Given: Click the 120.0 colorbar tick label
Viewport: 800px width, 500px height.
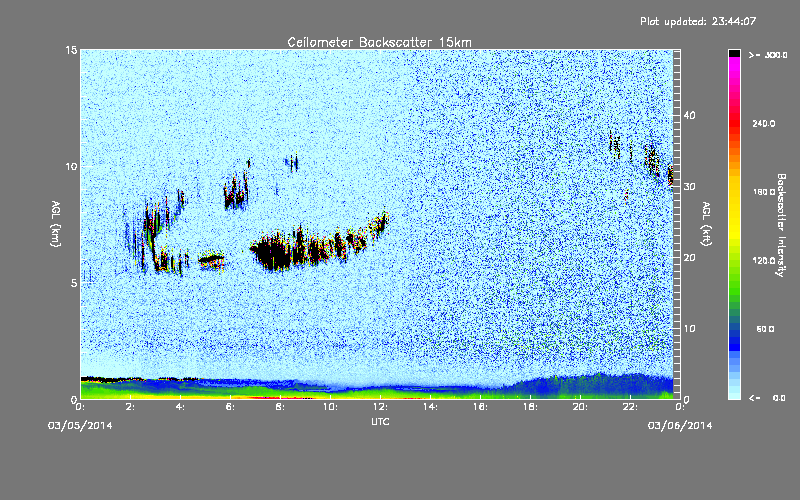Looking at the screenshot, I should pos(764,261).
